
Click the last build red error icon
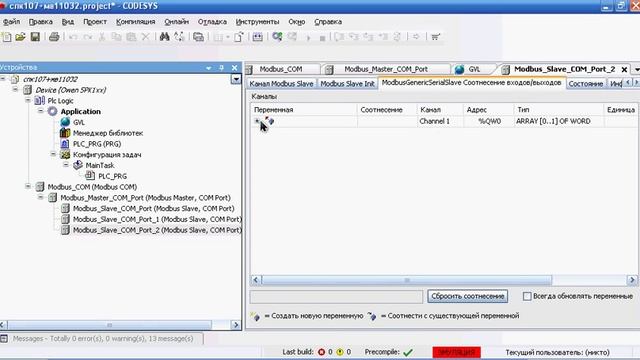pos(322,352)
